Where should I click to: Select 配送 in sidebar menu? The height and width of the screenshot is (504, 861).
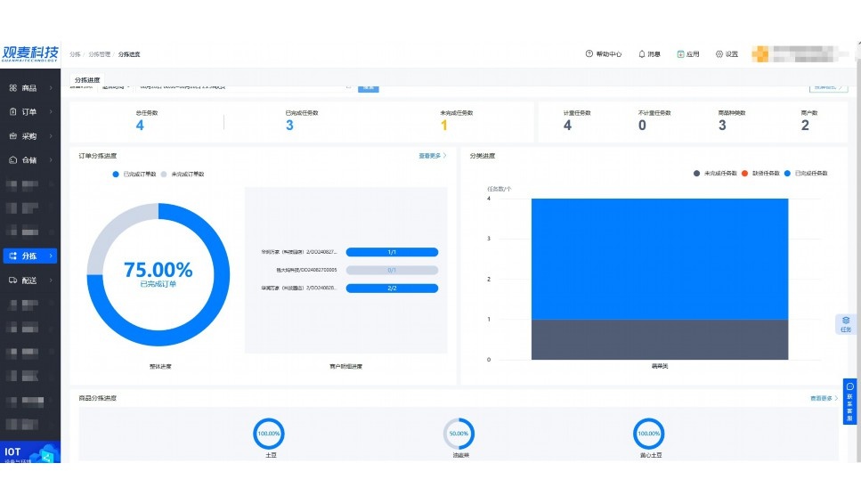click(29, 280)
